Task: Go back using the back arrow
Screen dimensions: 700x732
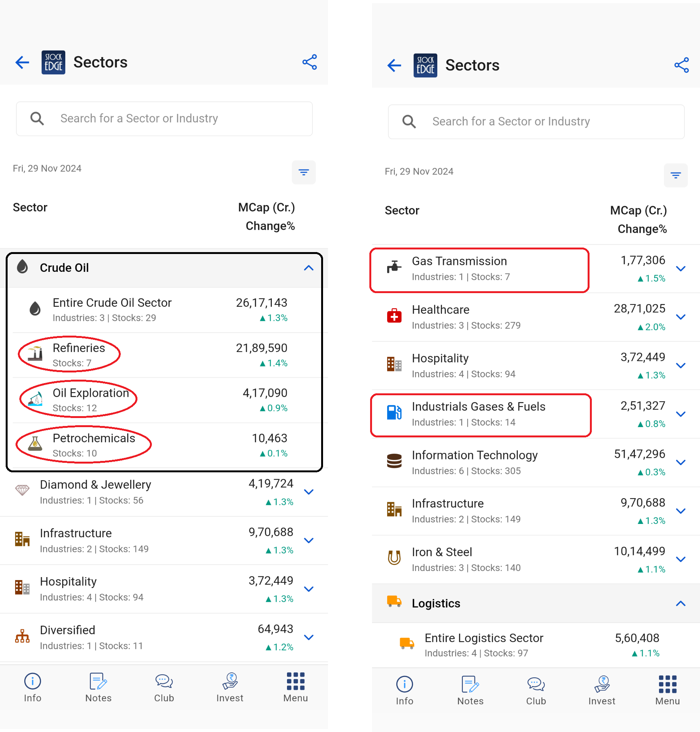Action: tap(22, 62)
